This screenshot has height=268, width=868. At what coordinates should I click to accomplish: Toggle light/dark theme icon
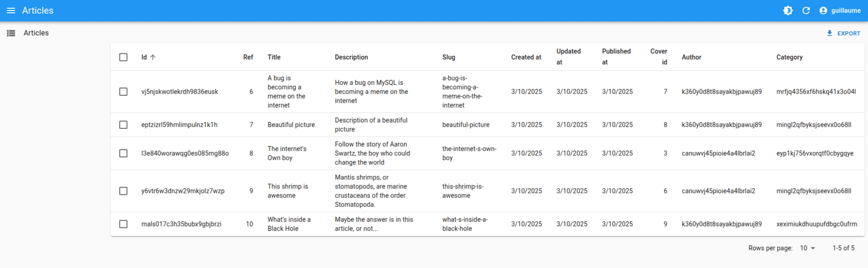coord(788,11)
